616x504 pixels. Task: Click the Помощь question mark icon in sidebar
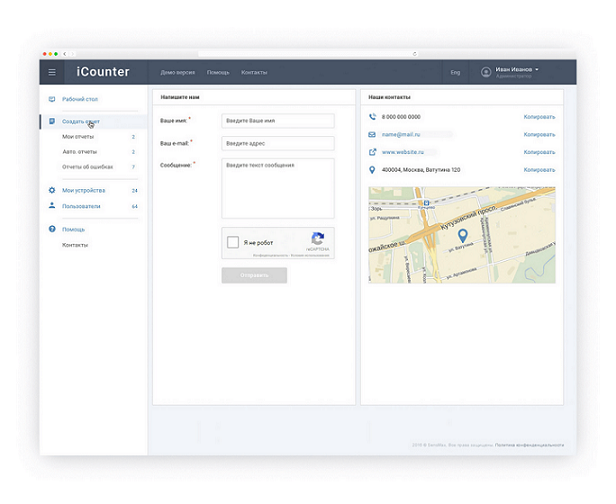[x=52, y=229]
